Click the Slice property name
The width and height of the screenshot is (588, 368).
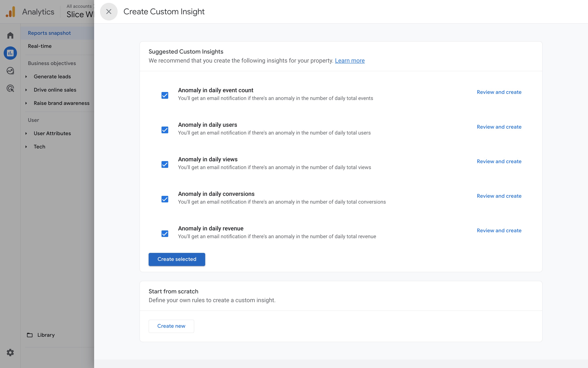click(x=80, y=14)
